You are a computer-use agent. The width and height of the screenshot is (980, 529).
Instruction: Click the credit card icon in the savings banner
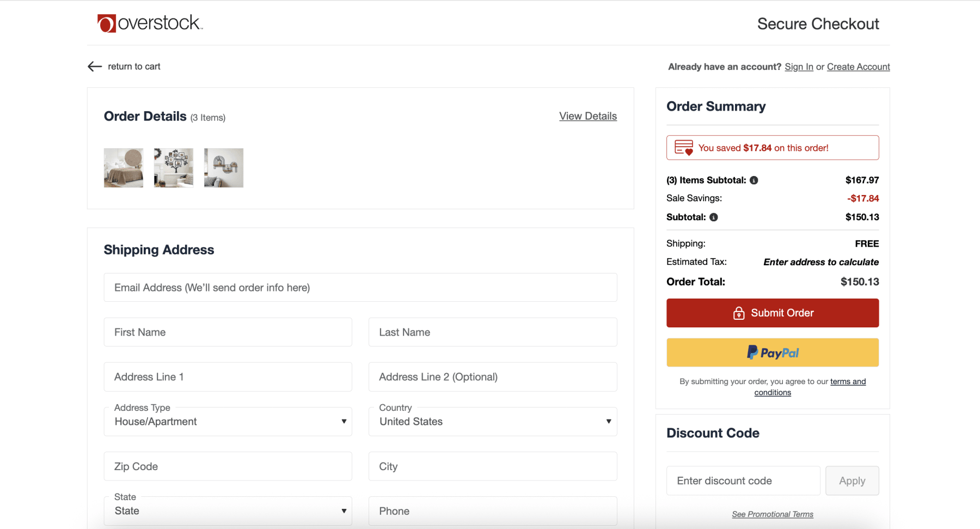pos(683,147)
